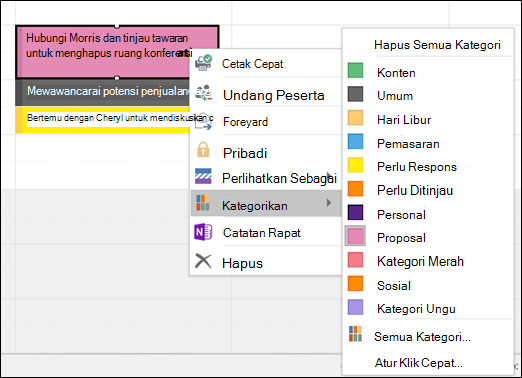Pick peach Hari Libur swatch

click(x=355, y=118)
